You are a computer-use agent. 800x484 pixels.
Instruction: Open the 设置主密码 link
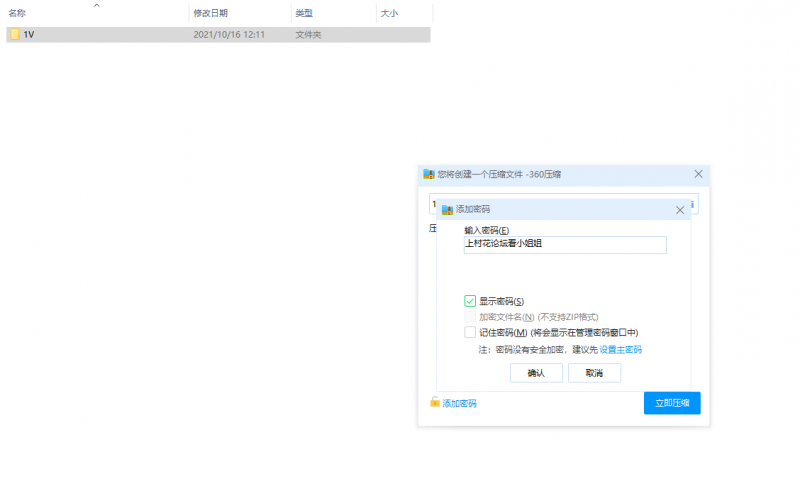click(x=620, y=350)
